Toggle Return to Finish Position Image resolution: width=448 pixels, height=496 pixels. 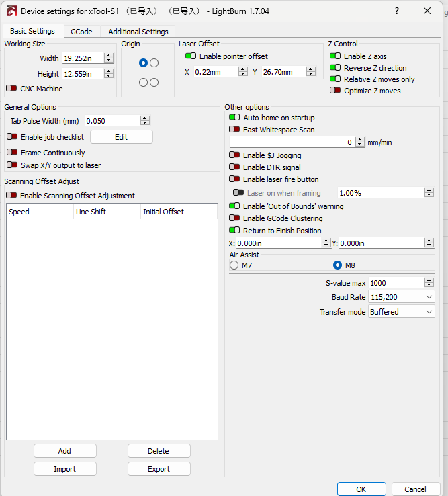(x=234, y=230)
